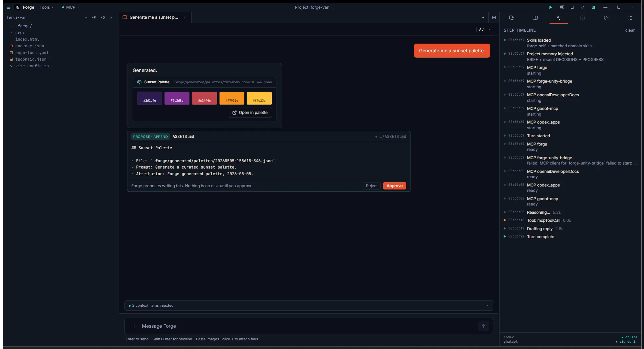This screenshot has height=349, width=644.
Task: Expand the .forge/ folder
Action: pos(23,26)
